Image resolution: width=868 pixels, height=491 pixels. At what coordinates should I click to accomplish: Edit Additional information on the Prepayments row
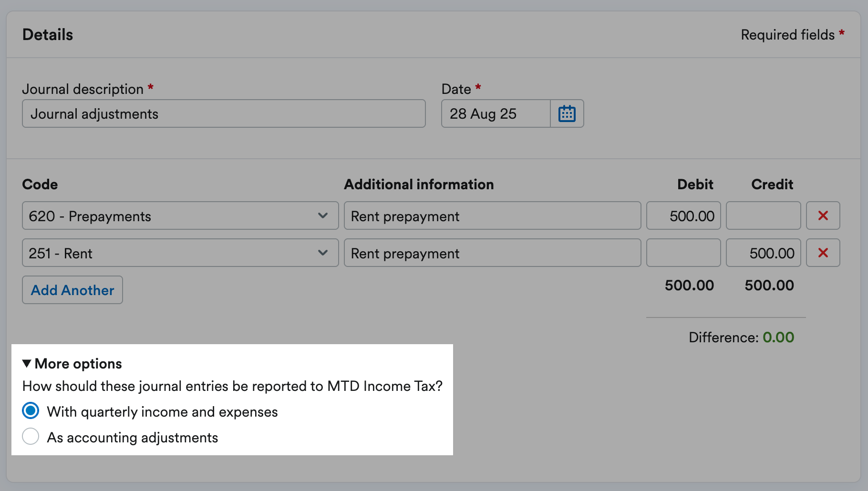(x=492, y=215)
